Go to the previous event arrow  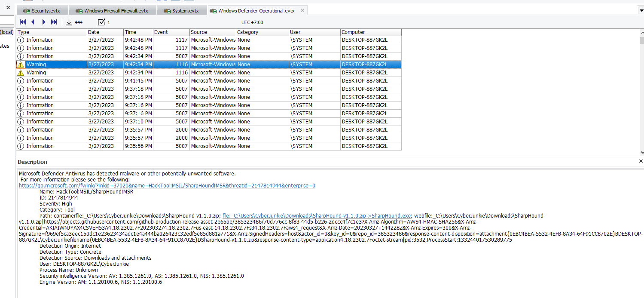pyautogui.click(x=33, y=22)
